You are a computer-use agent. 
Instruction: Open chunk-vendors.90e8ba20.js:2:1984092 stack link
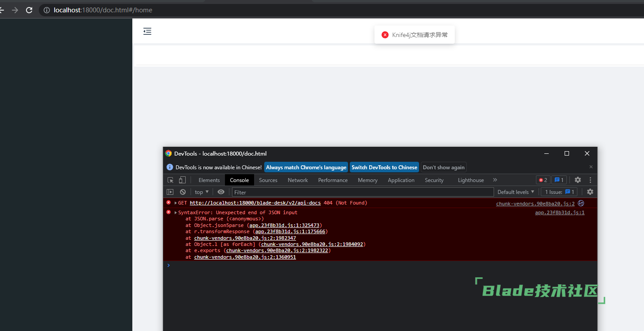tap(312, 244)
